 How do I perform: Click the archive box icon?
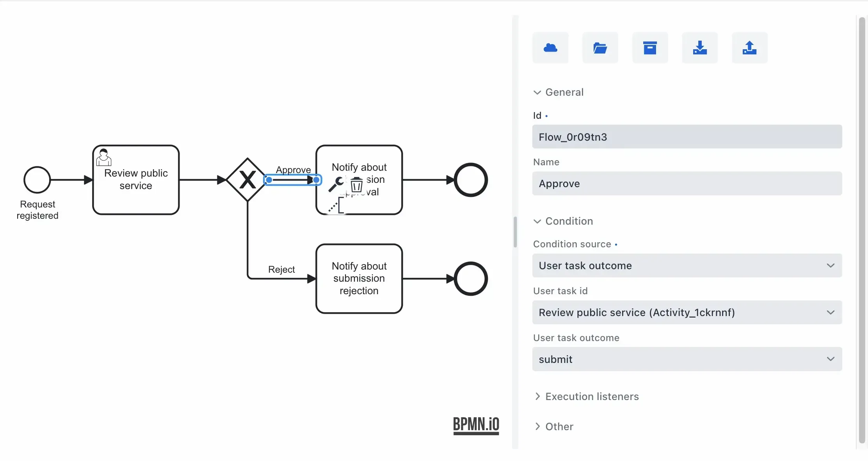click(x=650, y=48)
